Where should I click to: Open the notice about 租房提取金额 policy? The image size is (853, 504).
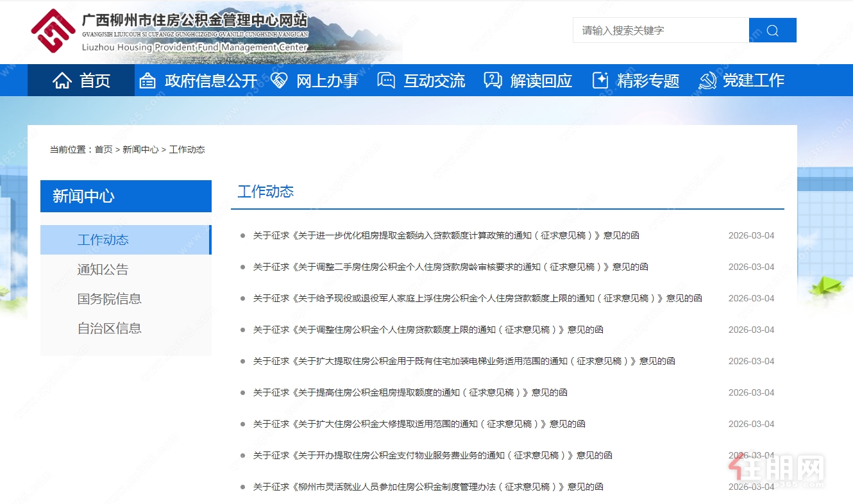(447, 235)
